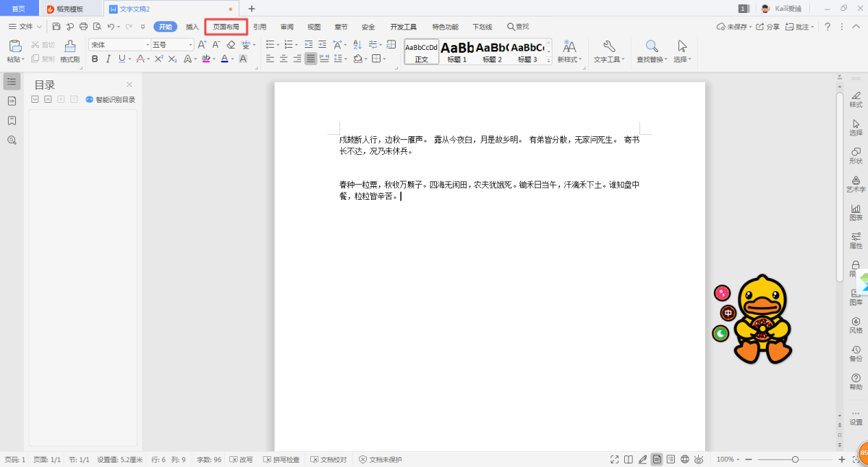Select the 标题 1 heading style
The height and width of the screenshot is (467, 868).
coord(457,51)
